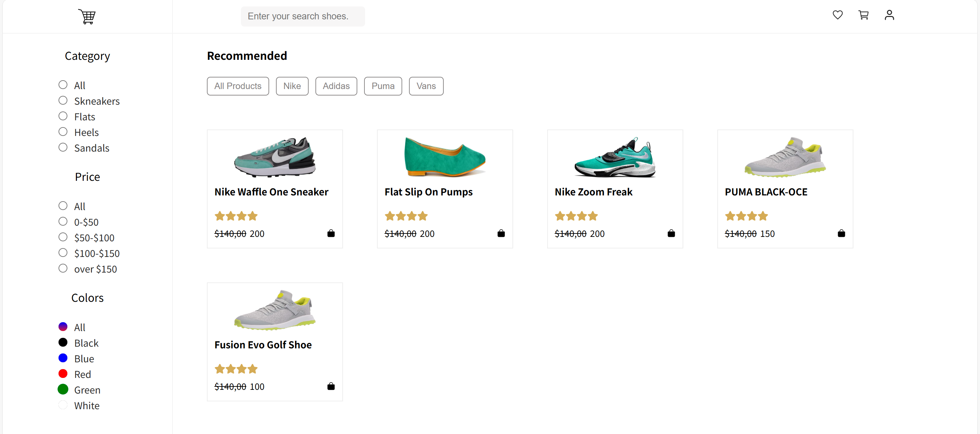
Task: Select the Skneakers category radio button
Action: coord(63,100)
